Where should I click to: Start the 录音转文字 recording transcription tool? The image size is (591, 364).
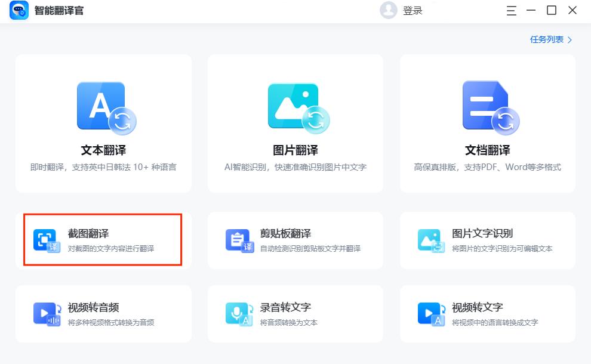tap(295, 314)
